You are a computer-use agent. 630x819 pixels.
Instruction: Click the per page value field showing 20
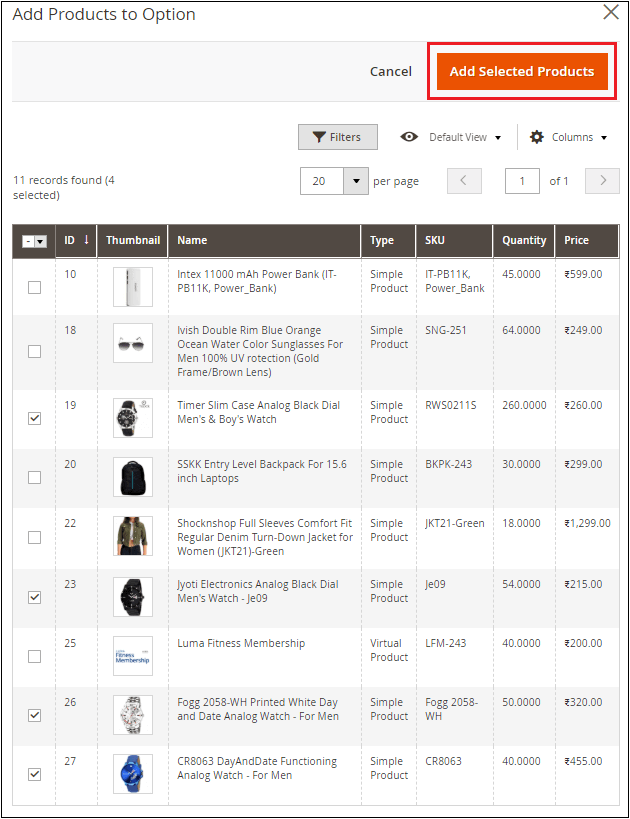[x=322, y=181]
